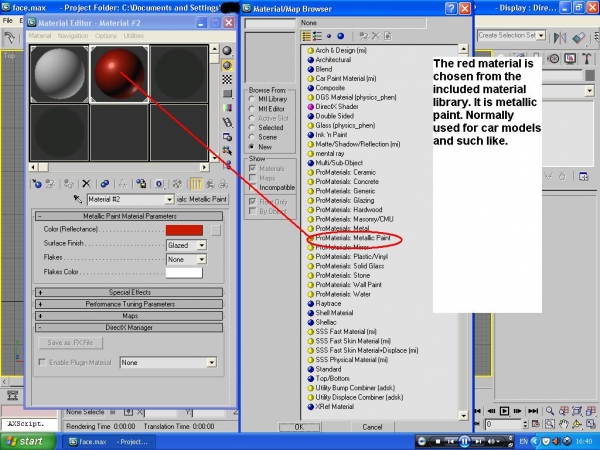600x450 pixels.
Task: Open the Navigation menu in Material Editor
Action: point(73,36)
